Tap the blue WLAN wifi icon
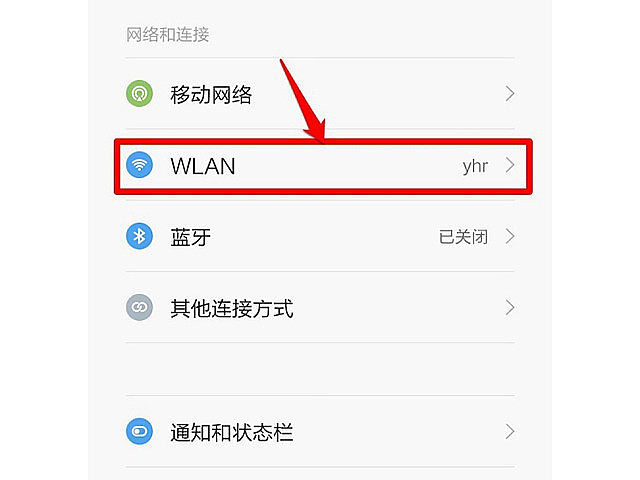Image resolution: width=640 pixels, height=480 pixels. (x=139, y=165)
